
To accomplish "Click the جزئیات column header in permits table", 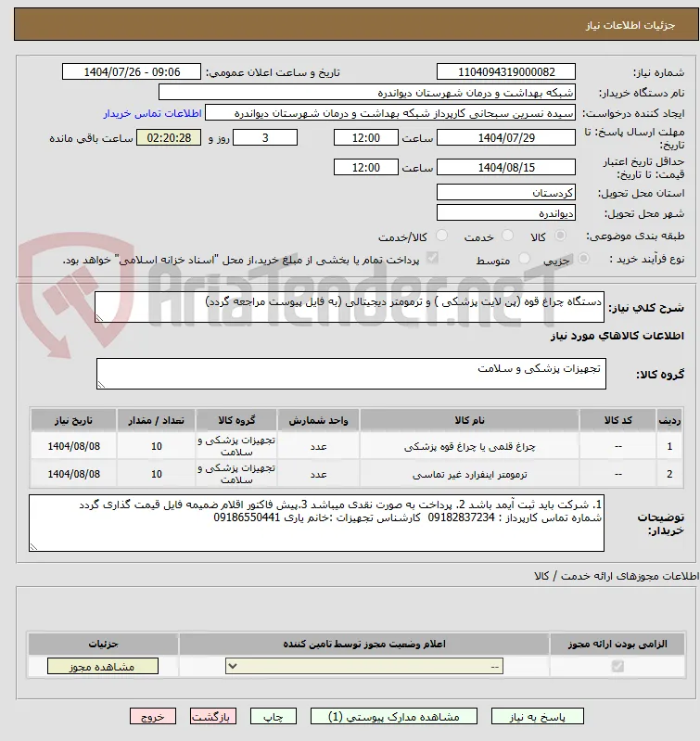I will pyautogui.click(x=103, y=644).
